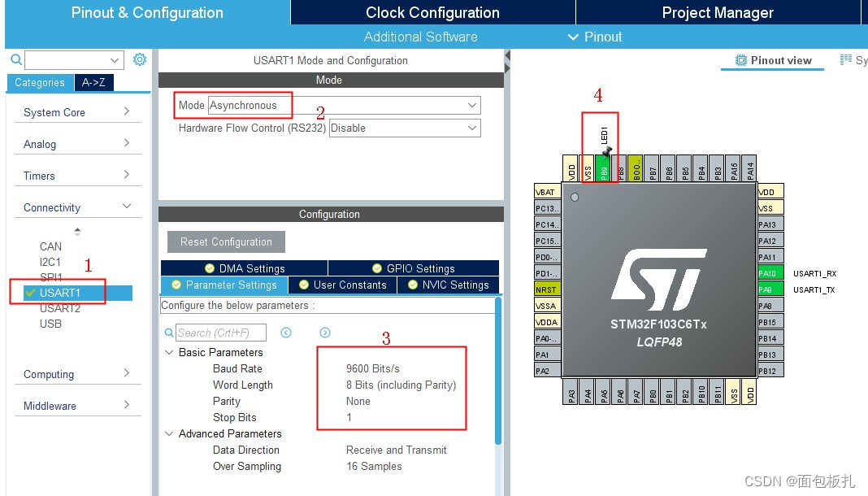Open the Pinout view tab
This screenshot has width=868, height=496.
[x=773, y=60]
